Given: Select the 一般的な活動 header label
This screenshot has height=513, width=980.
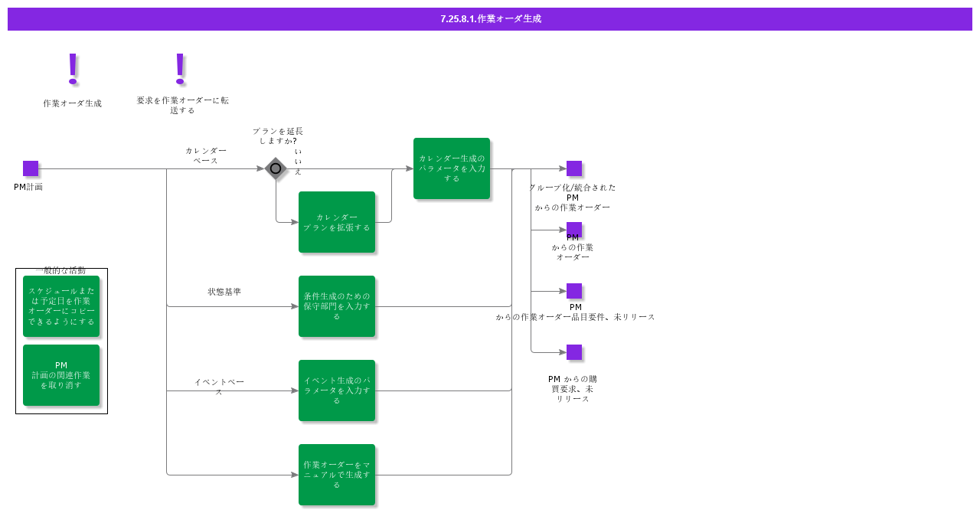Looking at the screenshot, I should (61, 270).
